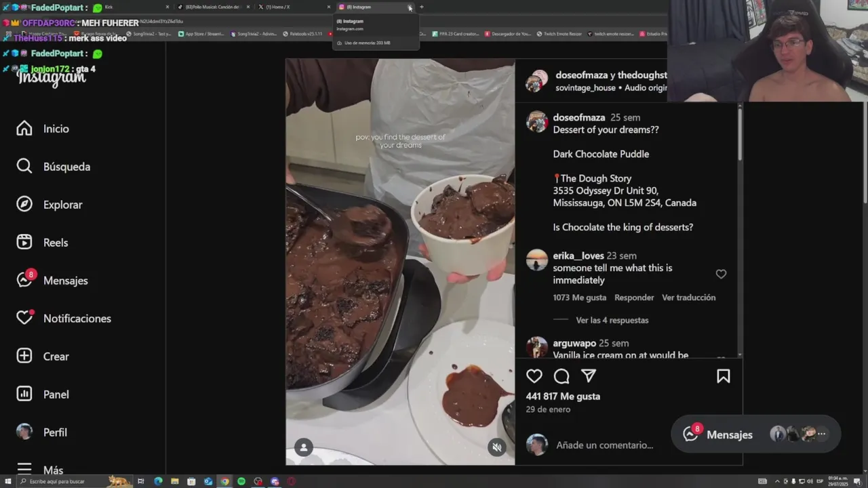This screenshot has width=868, height=488.
Task: Open Reels from sidebar
Action: click(42, 243)
